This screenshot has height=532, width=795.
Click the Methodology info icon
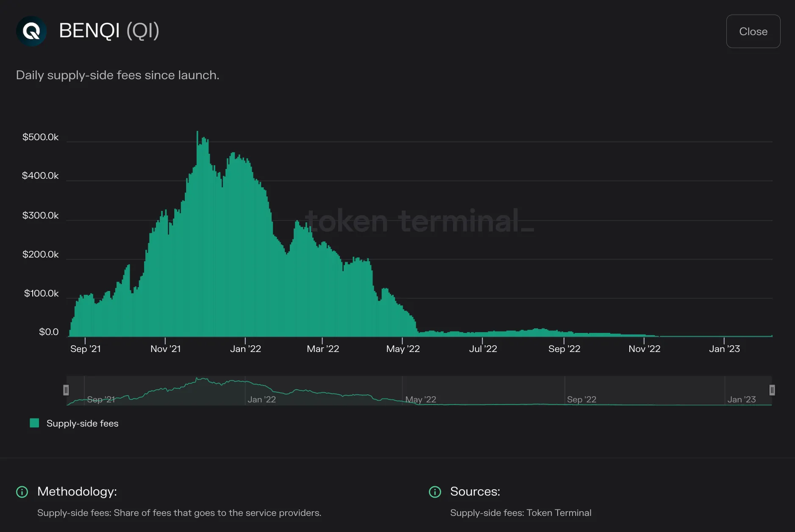(22, 492)
